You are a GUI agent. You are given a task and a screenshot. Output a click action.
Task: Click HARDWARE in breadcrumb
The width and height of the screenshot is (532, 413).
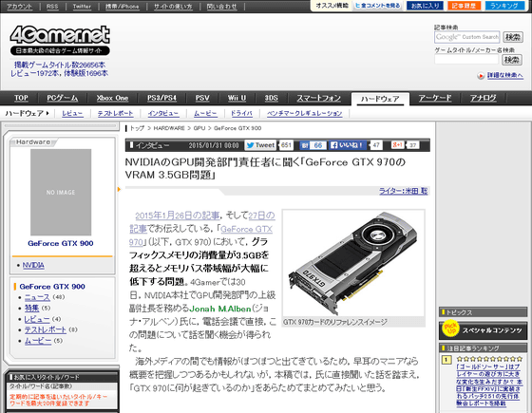tap(169, 128)
